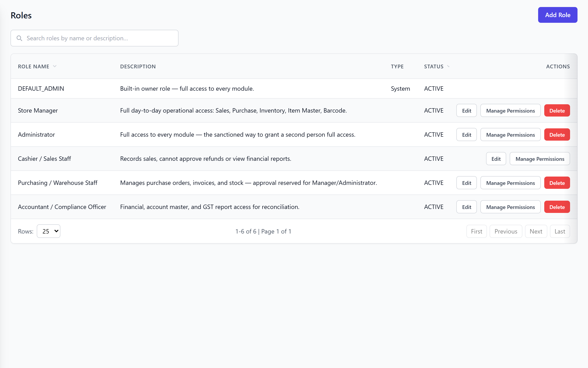Screen dimensions: 588x368
Task: Edit the Cashier / Sales Staff role
Action: pyautogui.click(x=496, y=159)
